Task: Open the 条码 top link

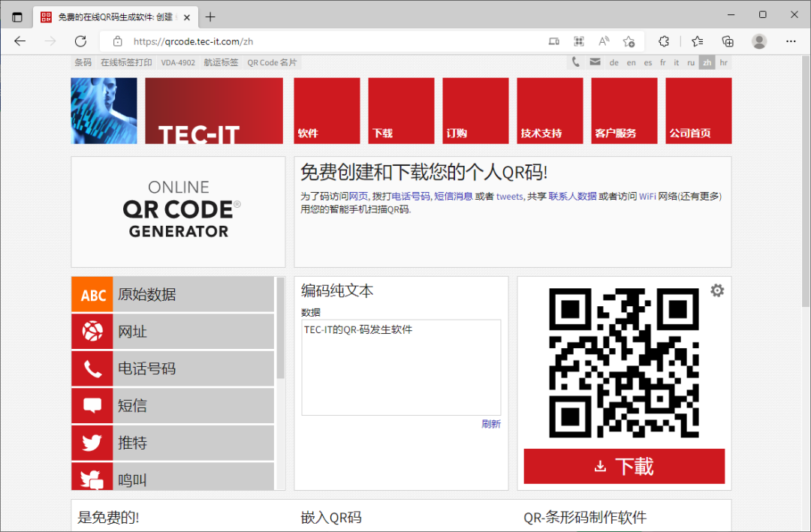Action: [83, 62]
